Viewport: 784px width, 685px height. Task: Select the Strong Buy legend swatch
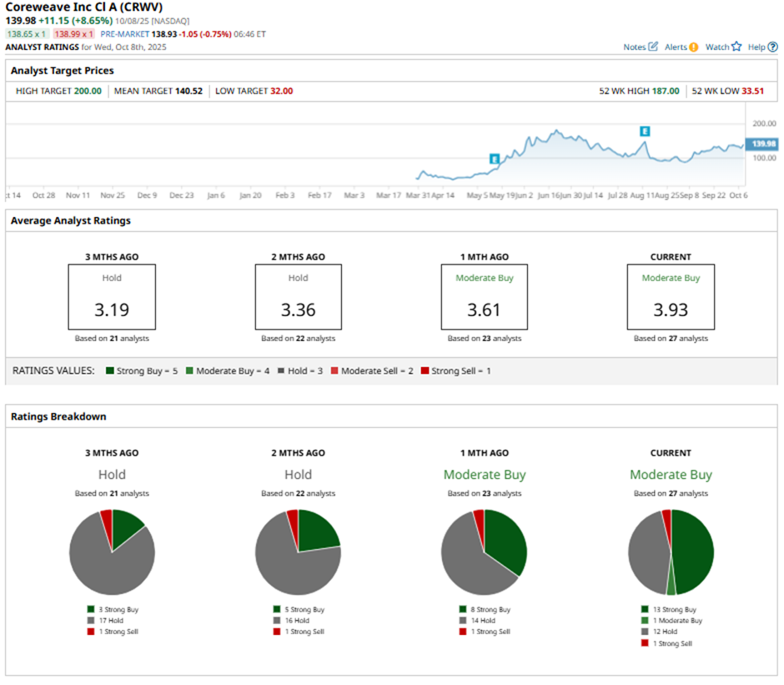point(110,370)
